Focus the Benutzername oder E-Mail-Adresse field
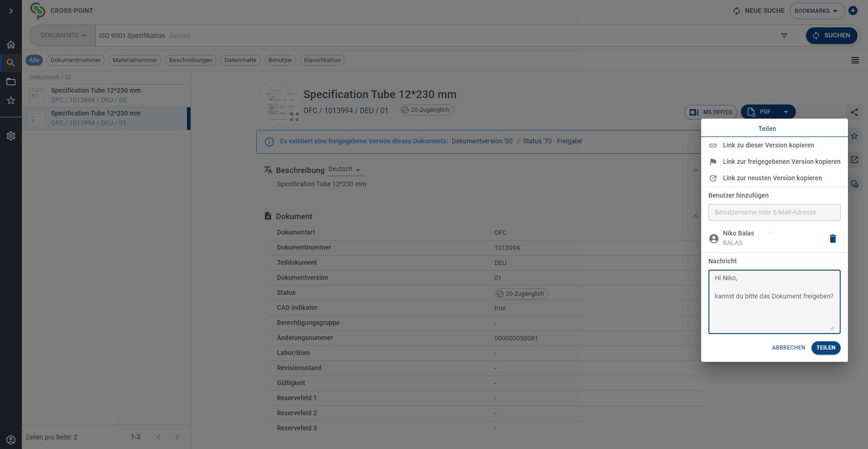 point(774,212)
